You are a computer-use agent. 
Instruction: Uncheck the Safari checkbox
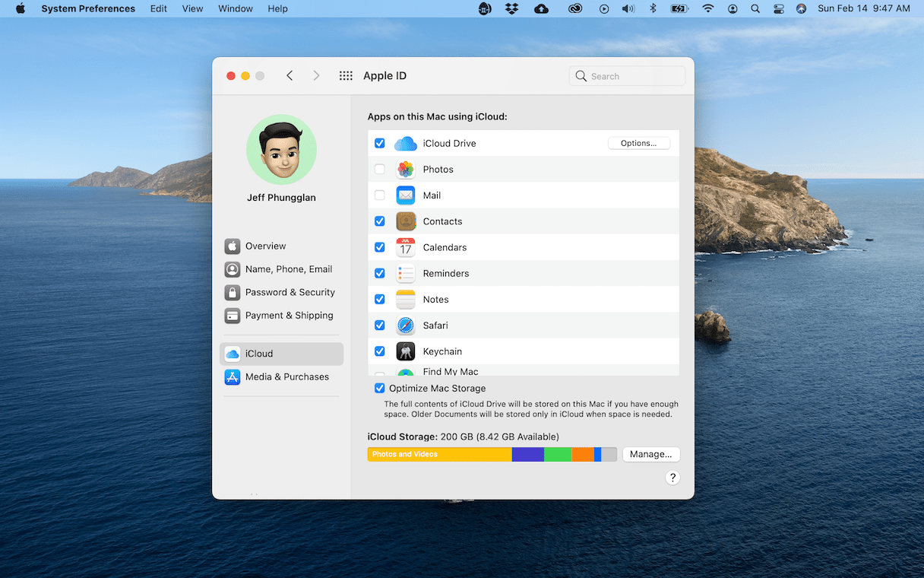380,326
